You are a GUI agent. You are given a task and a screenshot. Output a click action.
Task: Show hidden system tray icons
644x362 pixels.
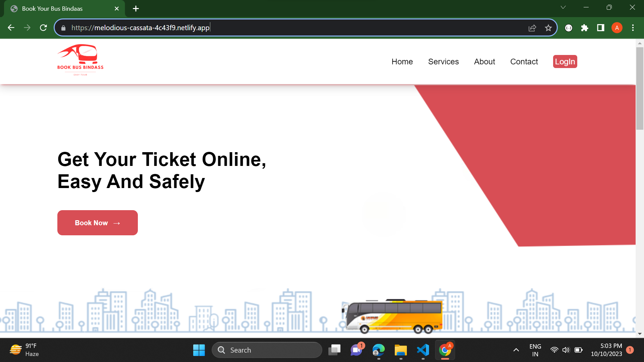pyautogui.click(x=516, y=350)
